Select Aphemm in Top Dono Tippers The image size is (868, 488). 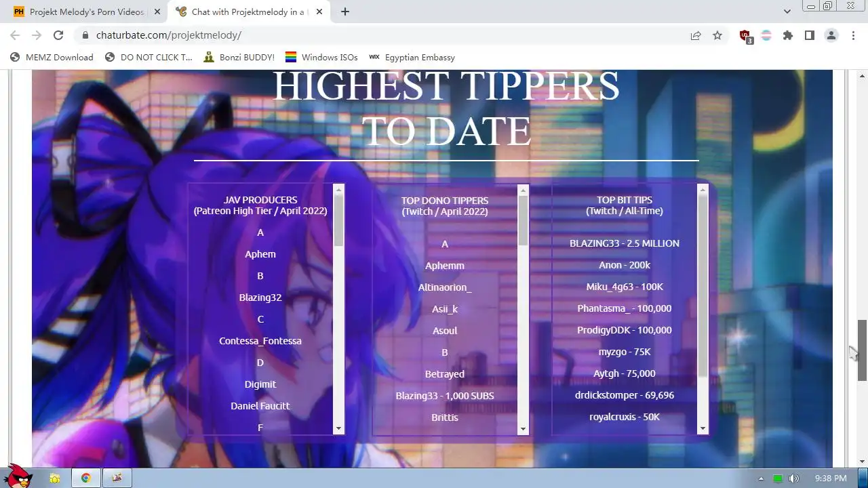[x=445, y=266]
